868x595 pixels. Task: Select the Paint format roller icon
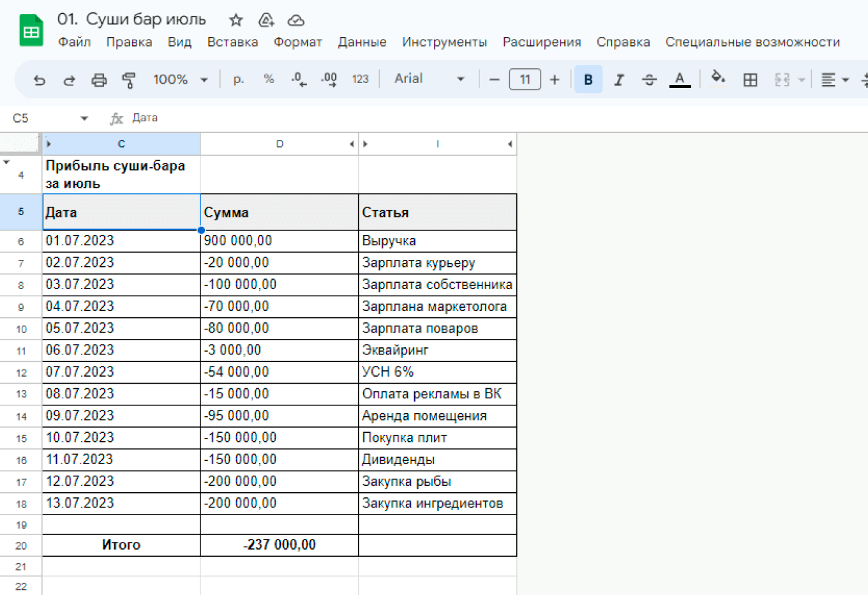(x=129, y=80)
